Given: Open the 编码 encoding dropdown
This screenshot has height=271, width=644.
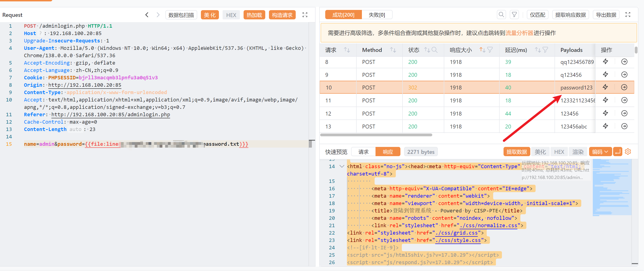Looking at the screenshot, I should pyautogui.click(x=600, y=152).
